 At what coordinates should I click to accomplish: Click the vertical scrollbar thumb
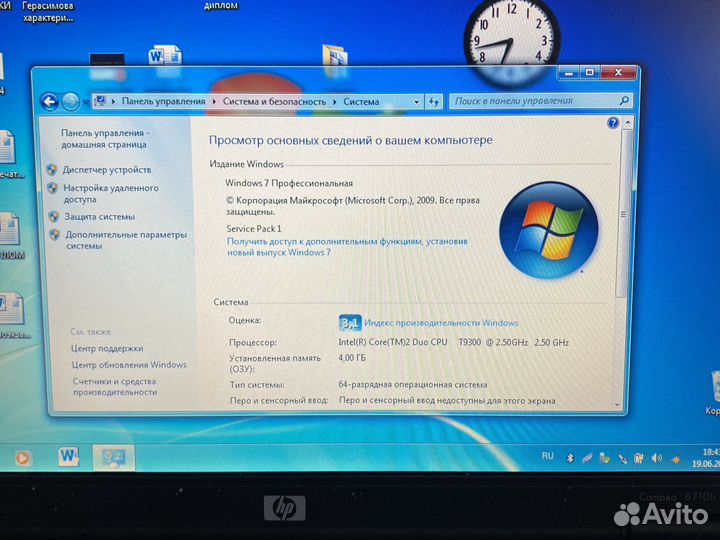[x=624, y=214]
